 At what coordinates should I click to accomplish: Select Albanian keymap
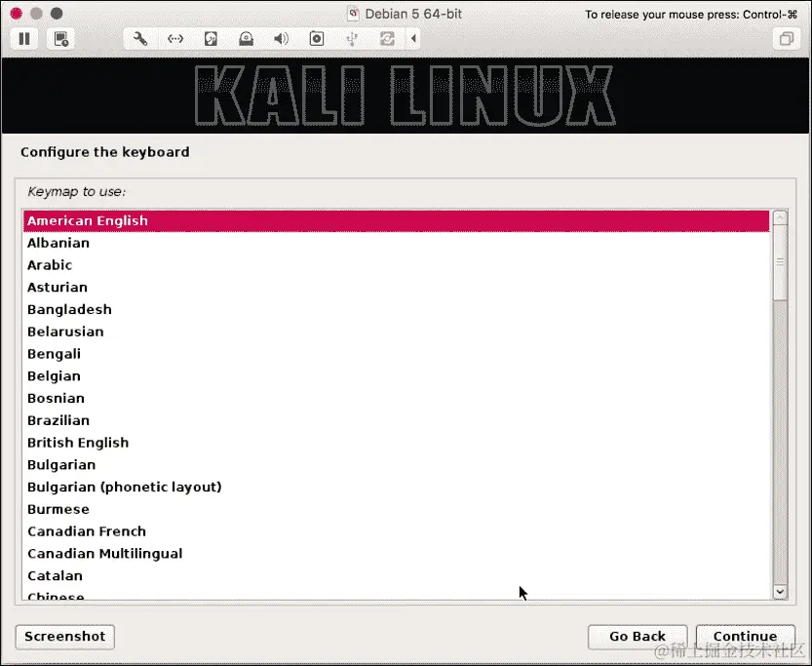pos(396,243)
